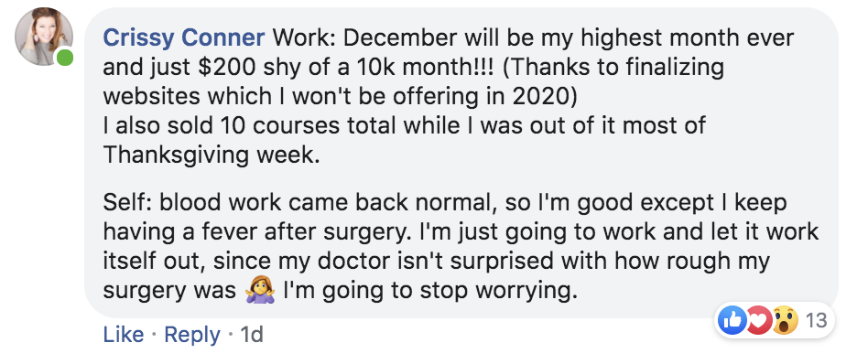Click the wow face reaction icon

coord(785,320)
